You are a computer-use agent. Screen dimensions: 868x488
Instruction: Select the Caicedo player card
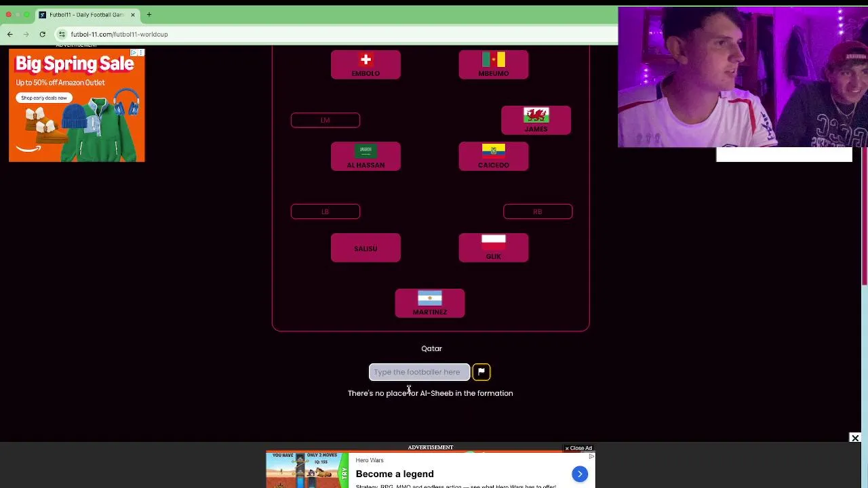[x=493, y=157]
